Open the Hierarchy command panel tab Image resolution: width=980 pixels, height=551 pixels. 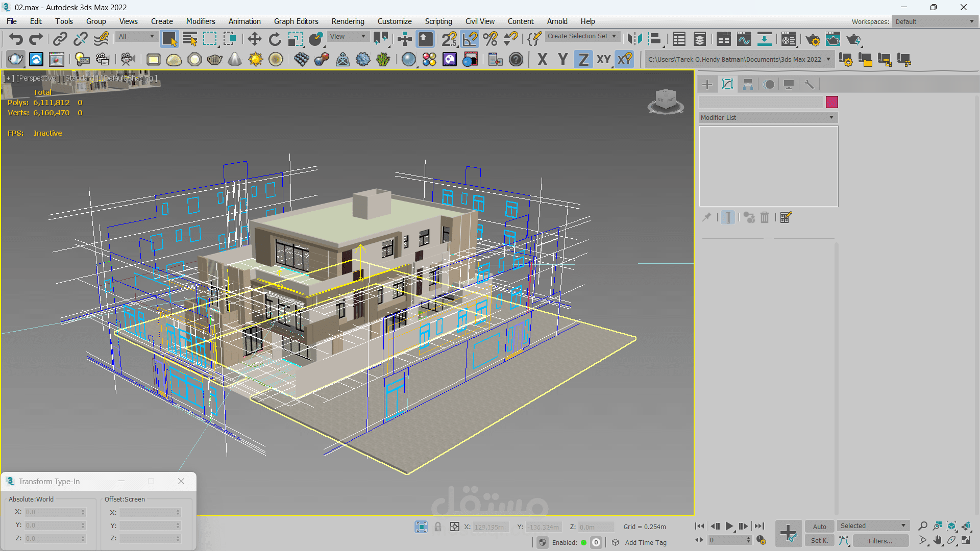pyautogui.click(x=748, y=85)
